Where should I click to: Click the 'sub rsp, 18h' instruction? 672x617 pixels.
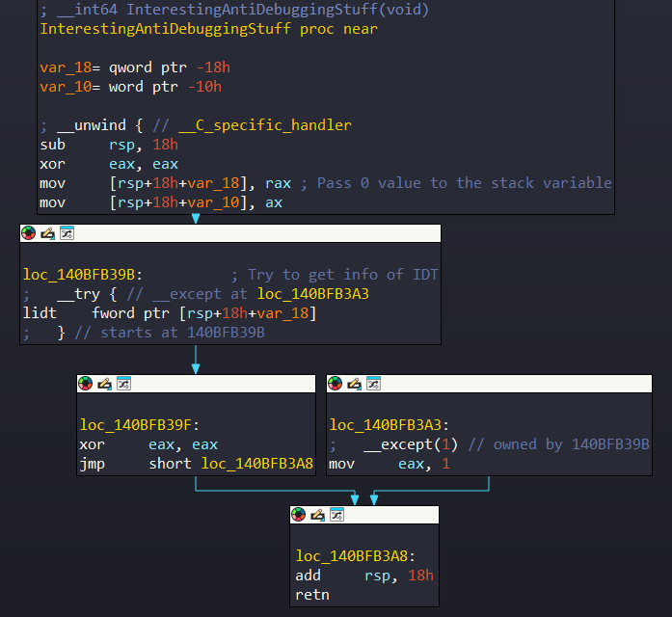pyautogui.click(x=109, y=145)
